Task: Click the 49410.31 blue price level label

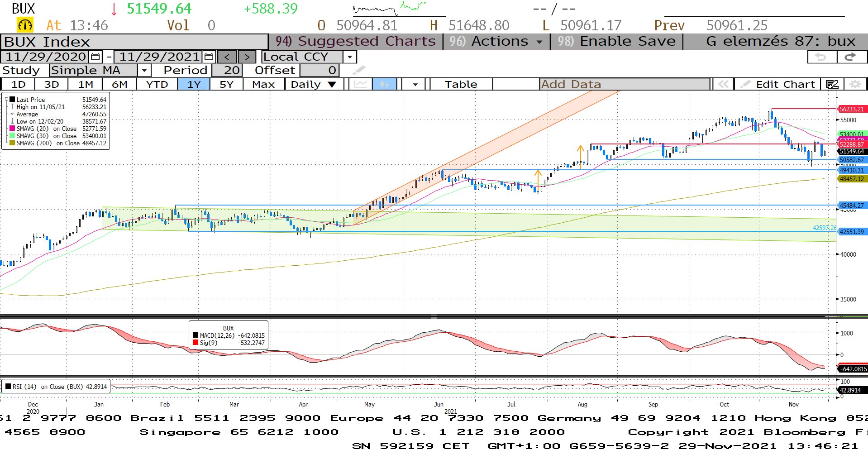Action: click(852, 170)
